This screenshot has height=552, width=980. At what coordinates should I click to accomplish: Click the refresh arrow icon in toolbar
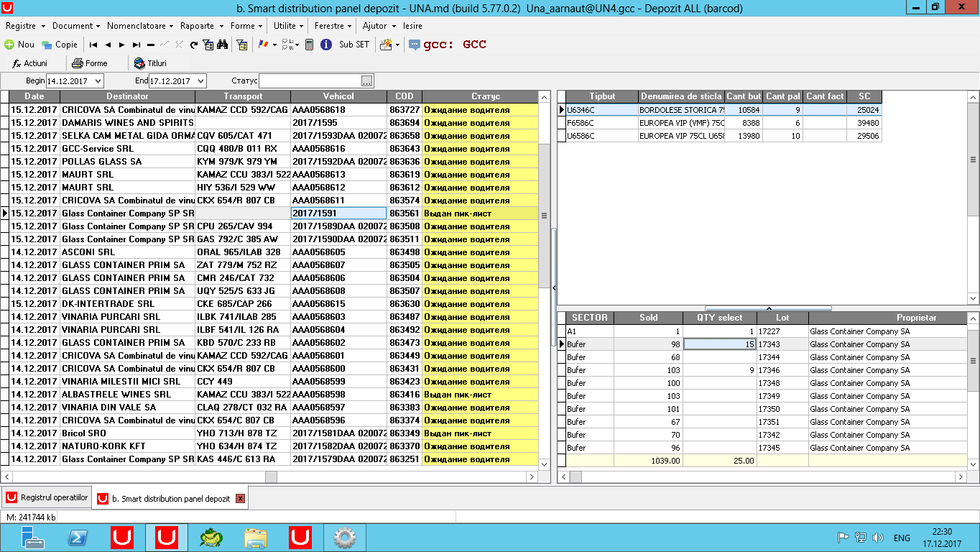coord(194,45)
